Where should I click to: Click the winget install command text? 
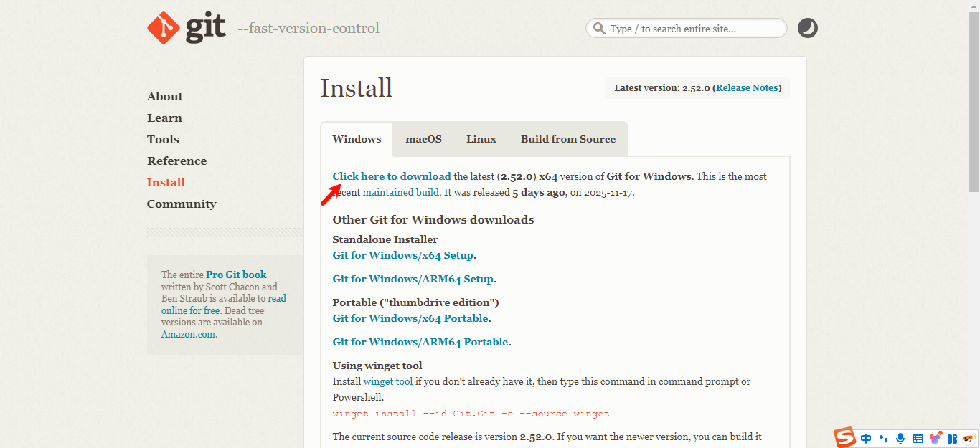tap(471, 414)
